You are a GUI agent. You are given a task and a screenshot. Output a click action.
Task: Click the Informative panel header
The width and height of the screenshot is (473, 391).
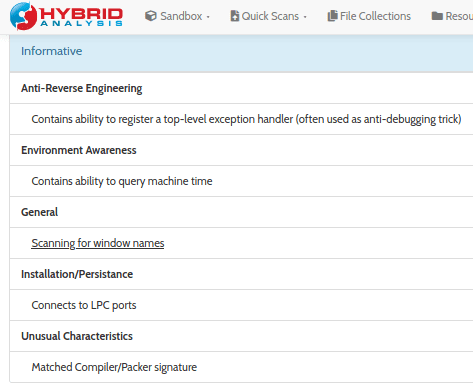[x=241, y=54]
